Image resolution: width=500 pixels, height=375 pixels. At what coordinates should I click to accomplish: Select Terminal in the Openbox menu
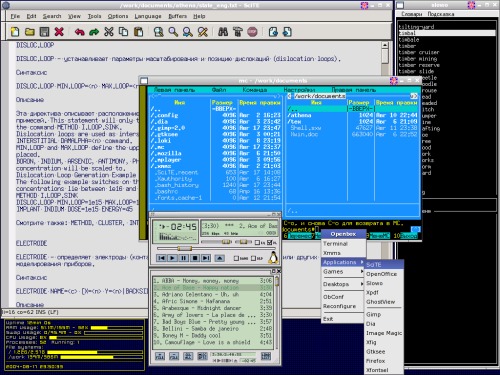[343, 244]
